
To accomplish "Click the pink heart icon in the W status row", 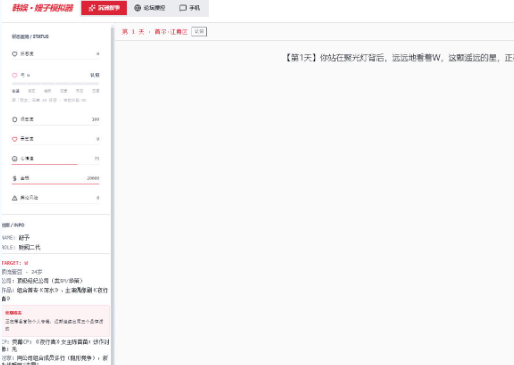I will tap(14, 75).
